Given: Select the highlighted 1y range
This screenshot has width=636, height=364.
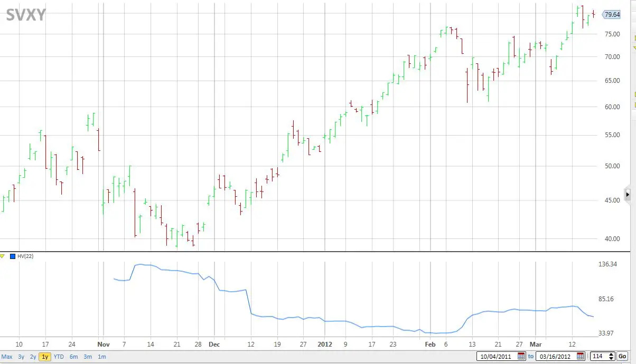Looking at the screenshot, I should click(x=44, y=357).
